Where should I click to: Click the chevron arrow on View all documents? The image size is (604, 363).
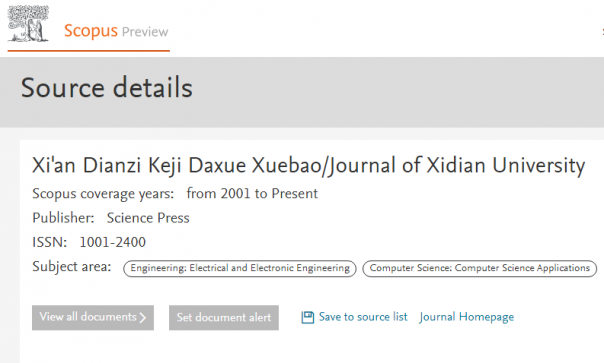tap(143, 318)
